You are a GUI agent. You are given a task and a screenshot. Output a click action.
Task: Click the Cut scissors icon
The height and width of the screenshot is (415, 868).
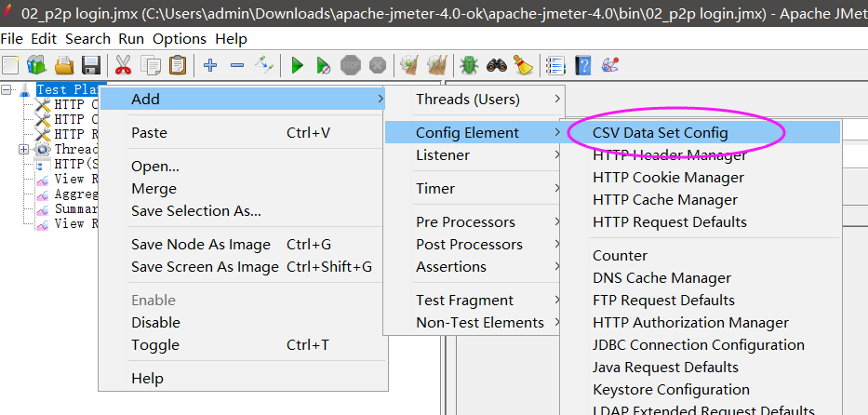123,65
